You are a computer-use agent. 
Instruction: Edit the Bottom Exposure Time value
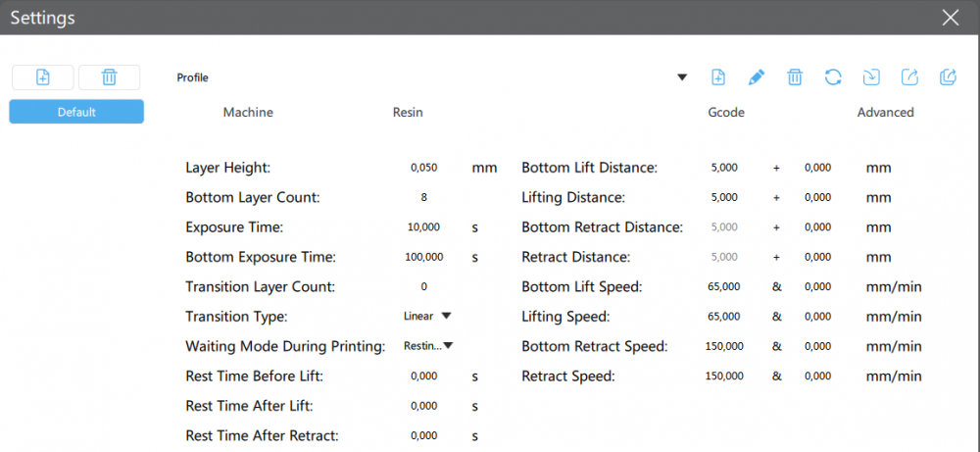[424, 257]
